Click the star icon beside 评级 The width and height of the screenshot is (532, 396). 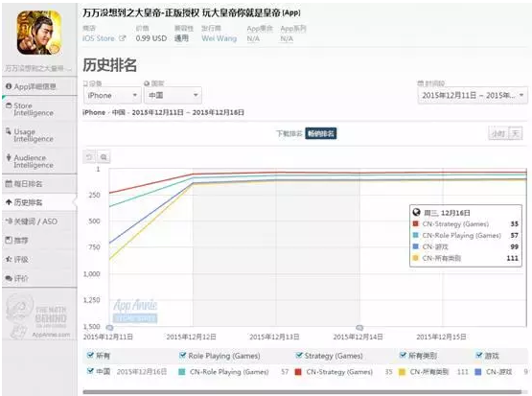click(x=9, y=259)
